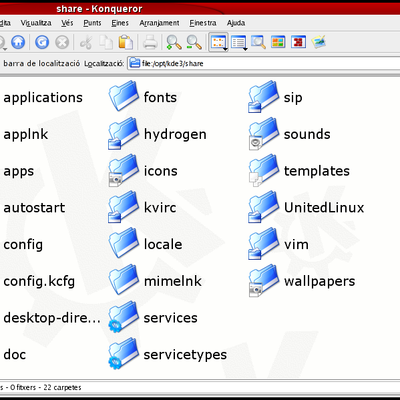Select the mimelnk folder icon
The height and width of the screenshot is (400, 400).
[124, 280]
